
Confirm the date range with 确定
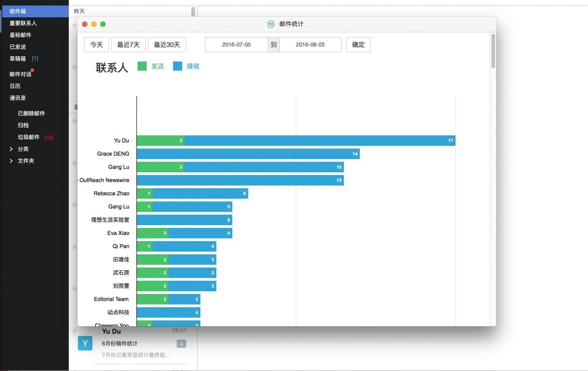358,45
